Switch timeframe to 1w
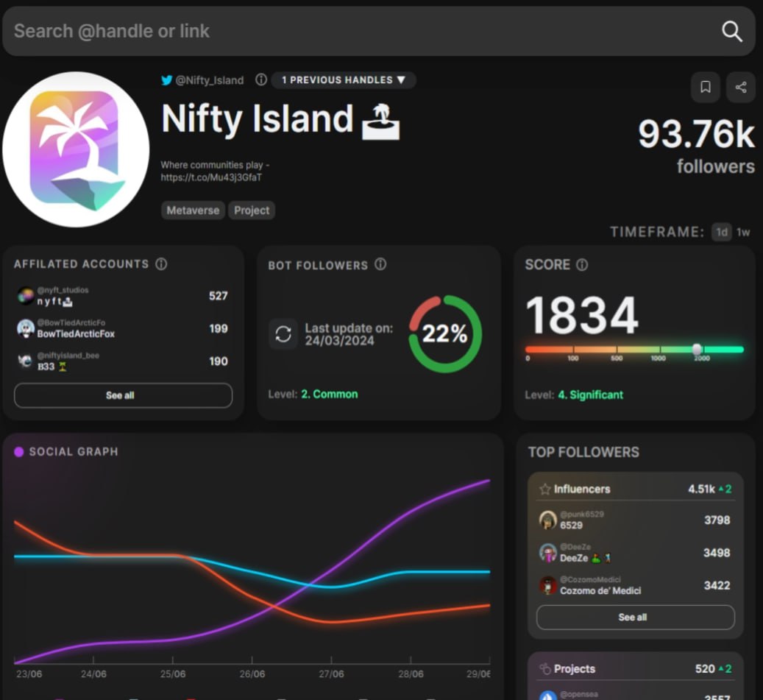Viewport: 763px width, 700px height. (743, 232)
